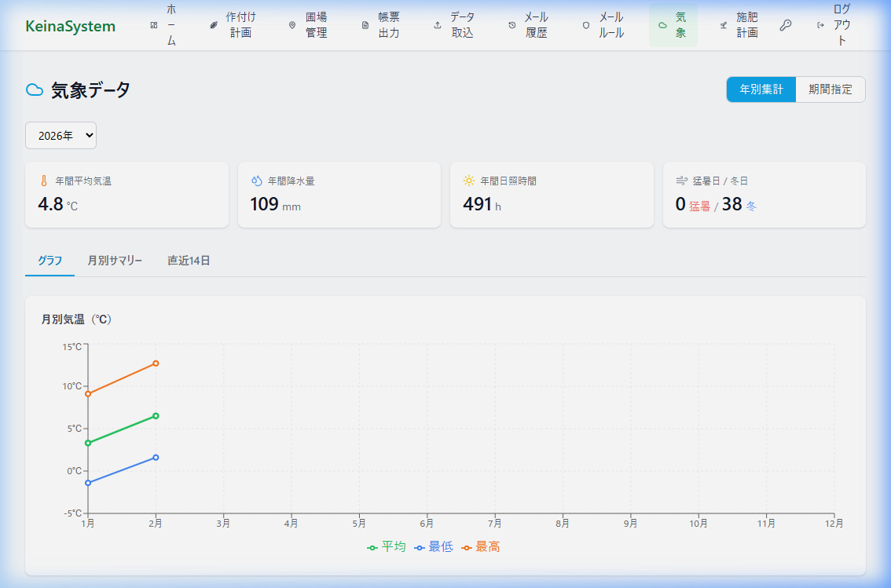
Task: Switch to 期間指定 mode
Action: click(830, 89)
